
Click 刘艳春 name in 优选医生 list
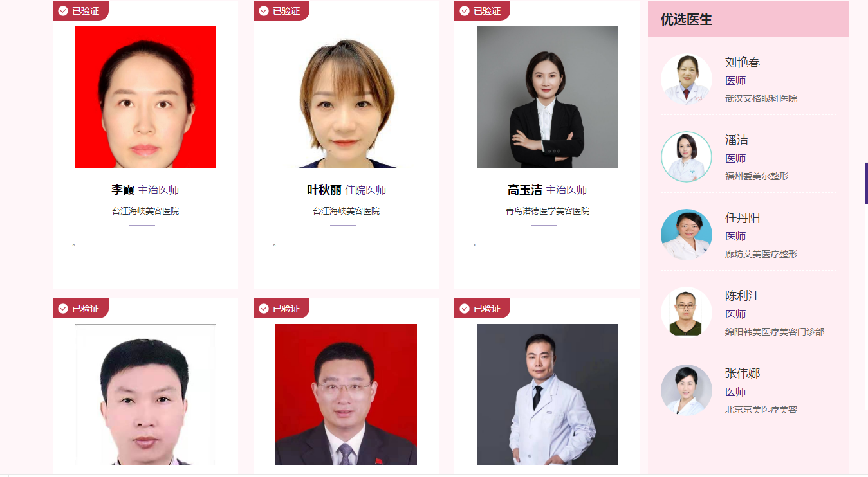tap(743, 62)
